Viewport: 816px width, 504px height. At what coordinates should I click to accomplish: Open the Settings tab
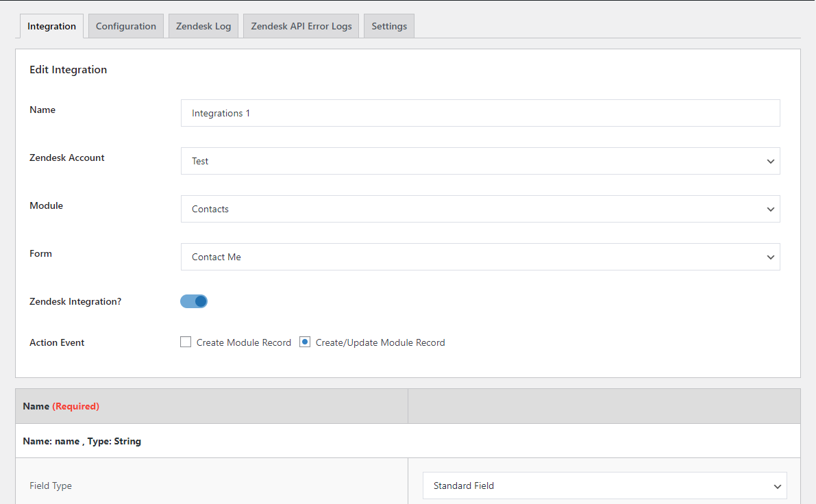coord(389,26)
